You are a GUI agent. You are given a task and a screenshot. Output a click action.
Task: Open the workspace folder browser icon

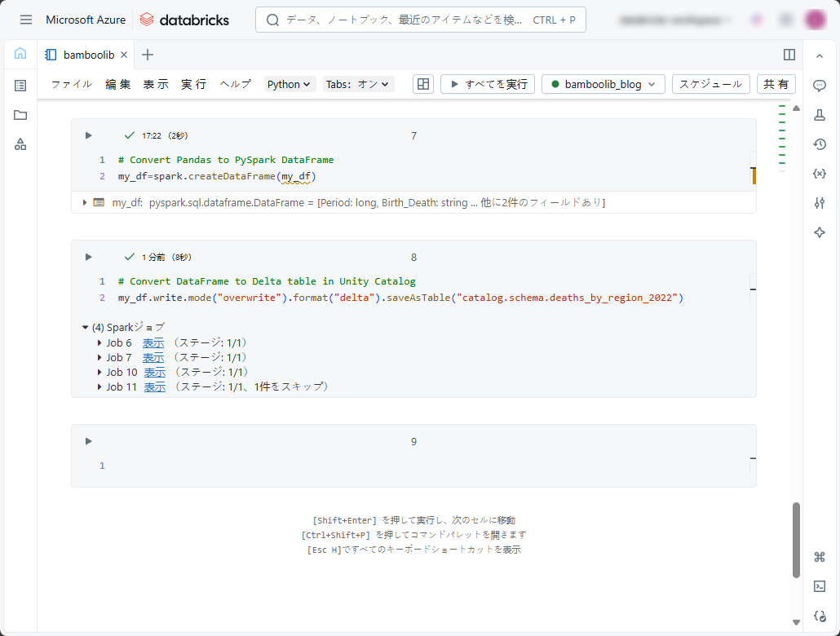20,115
